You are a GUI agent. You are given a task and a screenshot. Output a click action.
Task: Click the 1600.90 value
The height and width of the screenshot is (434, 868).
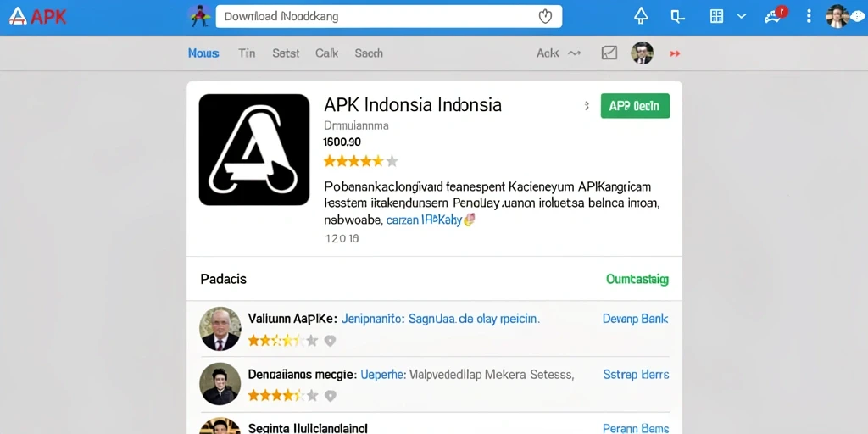[x=342, y=142]
